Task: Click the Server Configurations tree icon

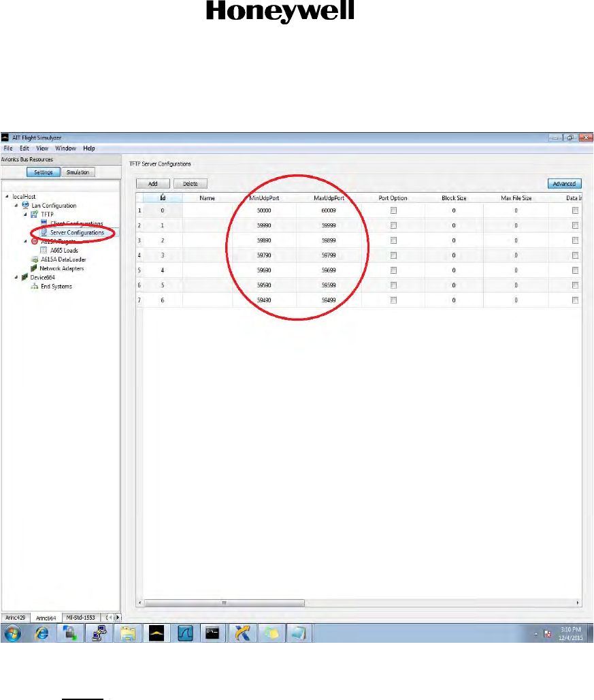Action: (44, 232)
